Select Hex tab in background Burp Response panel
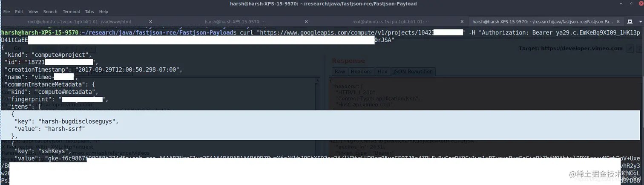The height and width of the screenshot is (185, 644). [x=382, y=72]
